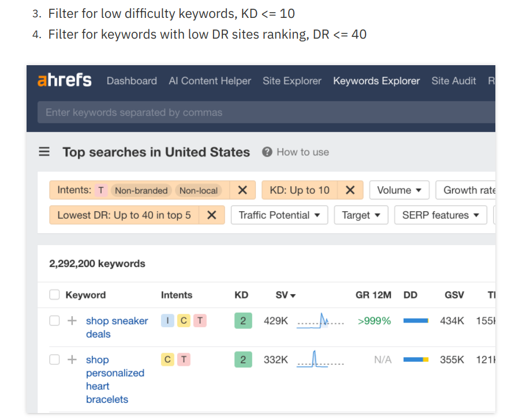The height and width of the screenshot is (420, 515).
Task: Click plus icon next to shop sneaker deals
Action: point(72,321)
